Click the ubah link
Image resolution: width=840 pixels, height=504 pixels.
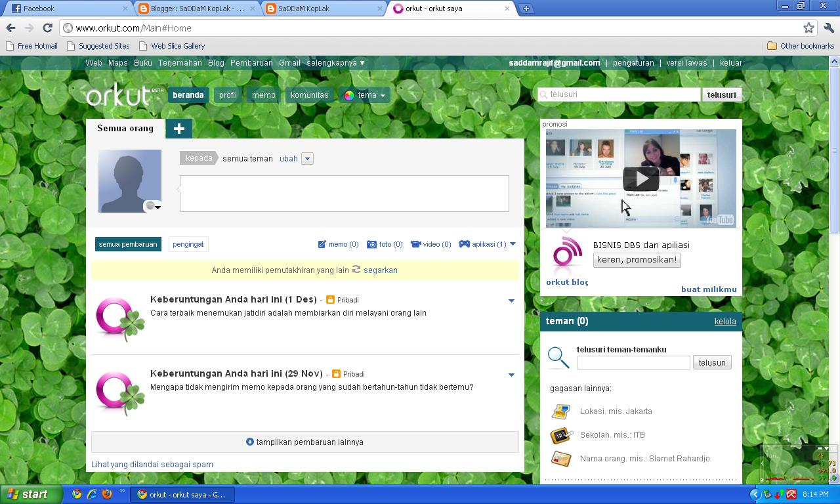click(289, 159)
